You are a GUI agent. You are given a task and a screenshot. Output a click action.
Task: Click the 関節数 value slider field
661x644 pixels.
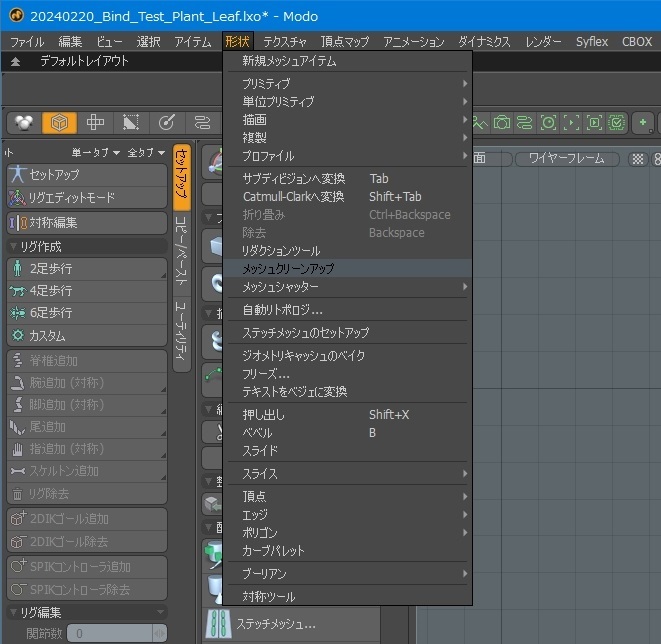pyautogui.click(x=117, y=633)
